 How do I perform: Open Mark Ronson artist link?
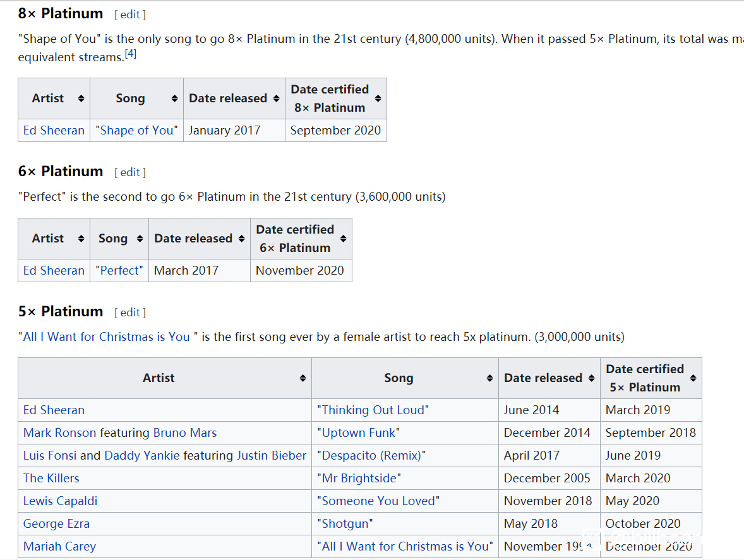[60, 433]
